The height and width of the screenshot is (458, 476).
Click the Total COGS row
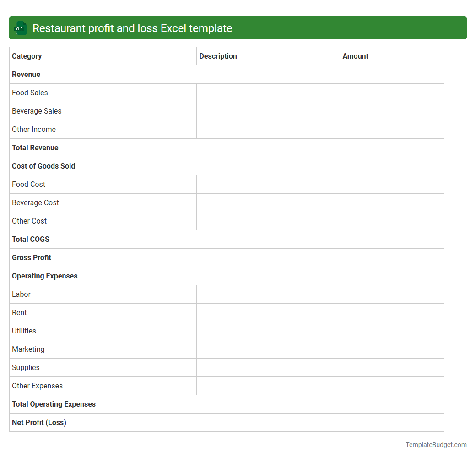point(31,239)
